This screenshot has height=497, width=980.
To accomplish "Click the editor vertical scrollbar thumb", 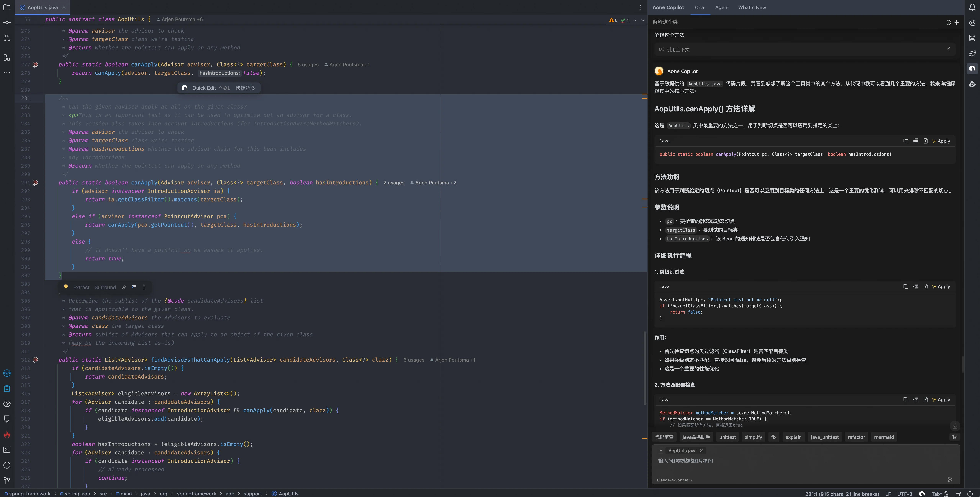I will coord(644,368).
